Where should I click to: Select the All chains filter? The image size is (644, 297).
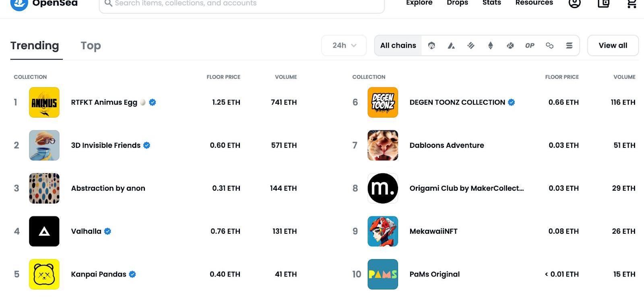click(398, 46)
